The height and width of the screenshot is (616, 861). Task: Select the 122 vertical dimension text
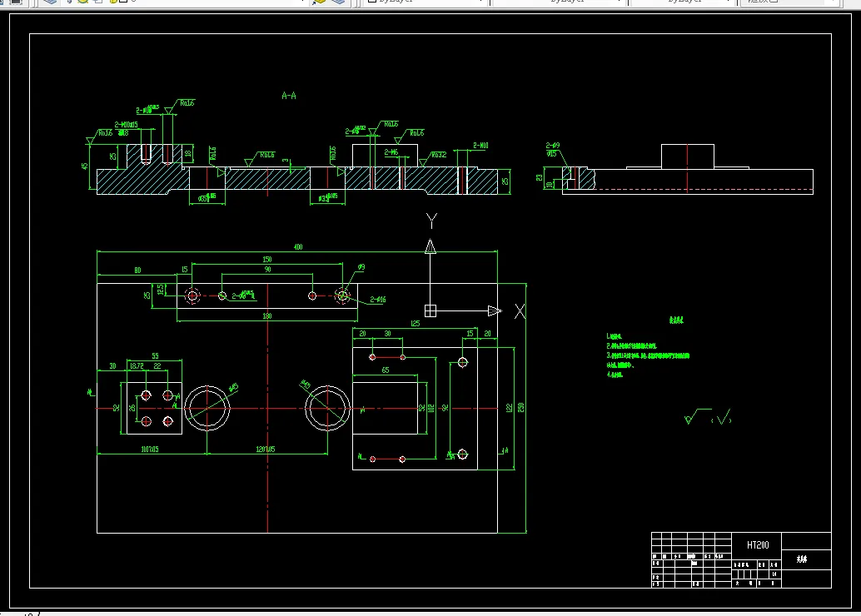point(509,407)
